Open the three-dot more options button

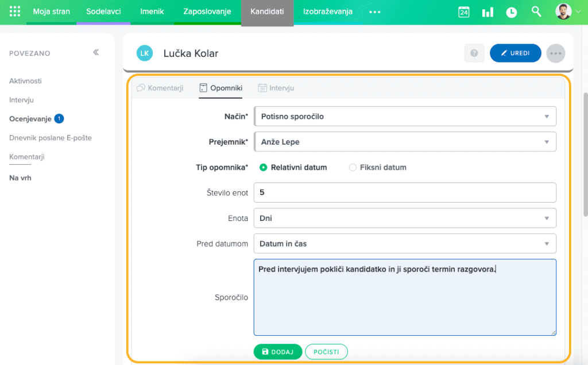[x=555, y=53]
